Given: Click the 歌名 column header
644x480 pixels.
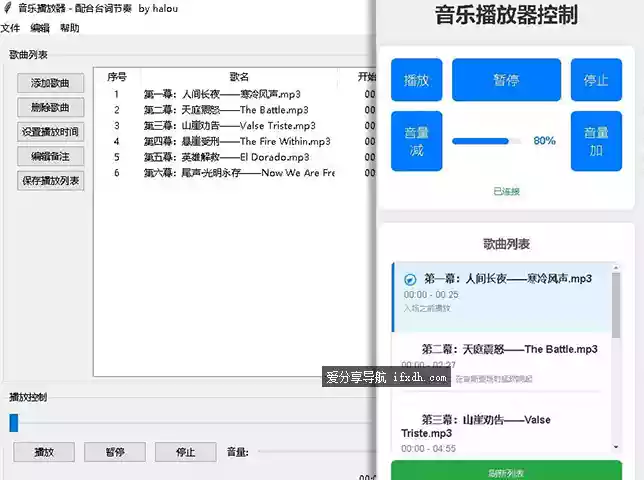Looking at the screenshot, I should point(239,77).
